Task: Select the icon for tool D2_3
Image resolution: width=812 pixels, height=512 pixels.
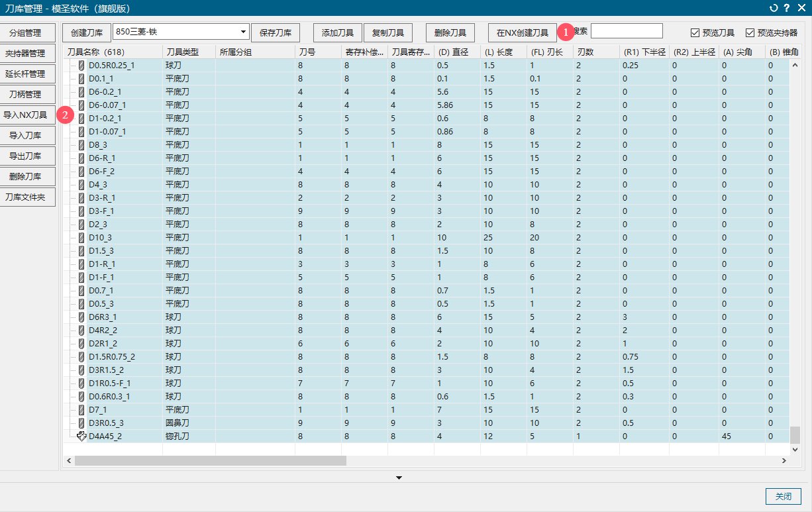Action: pyautogui.click(x=81, y=224)
